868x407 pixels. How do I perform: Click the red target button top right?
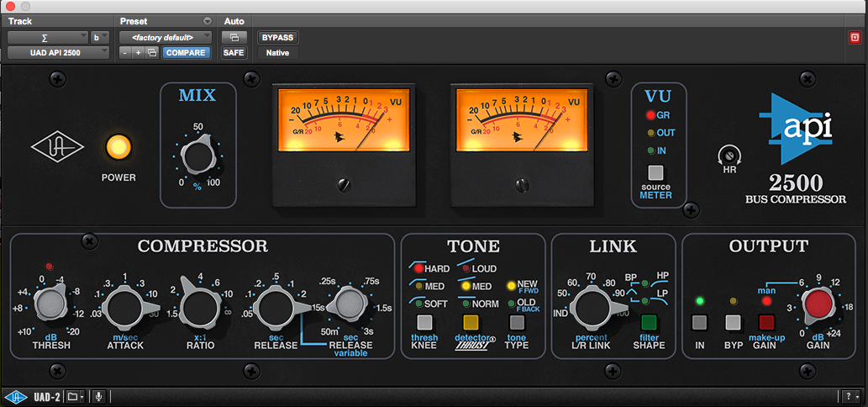click(855, 38)
